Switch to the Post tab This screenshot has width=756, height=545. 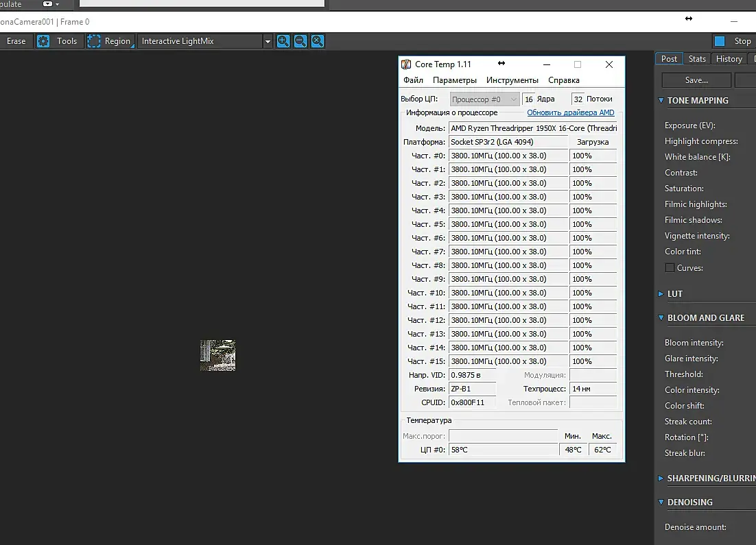pos(669,59)
